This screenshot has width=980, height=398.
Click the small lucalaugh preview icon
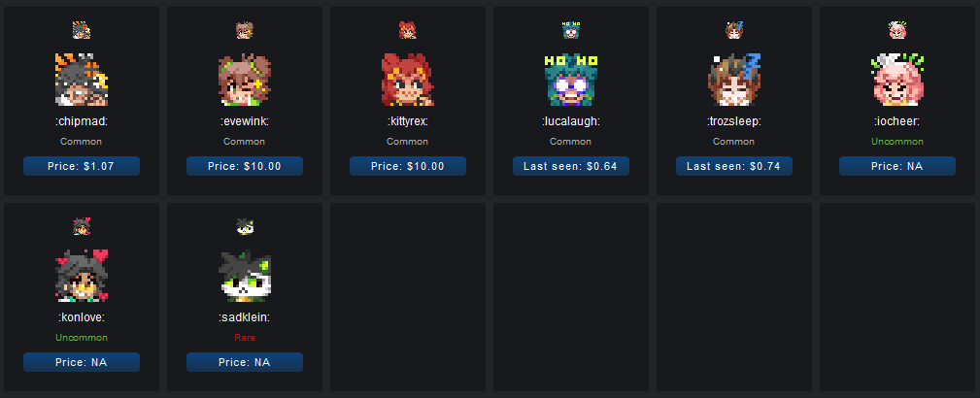[x=571, y=30]
